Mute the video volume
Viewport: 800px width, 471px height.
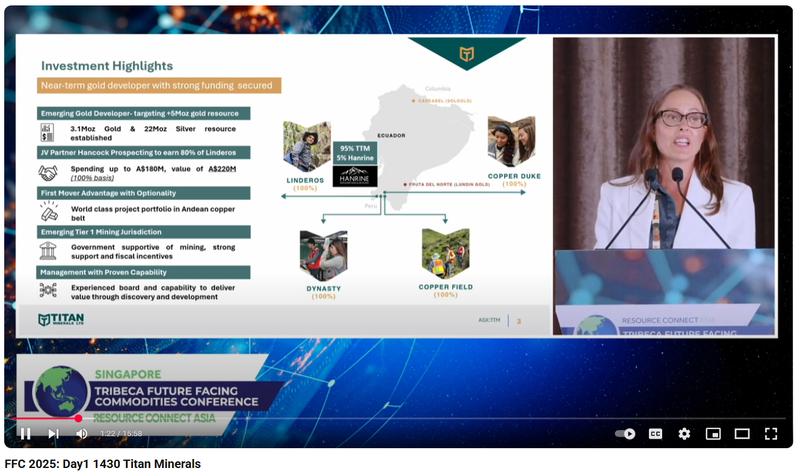(81, 434)
